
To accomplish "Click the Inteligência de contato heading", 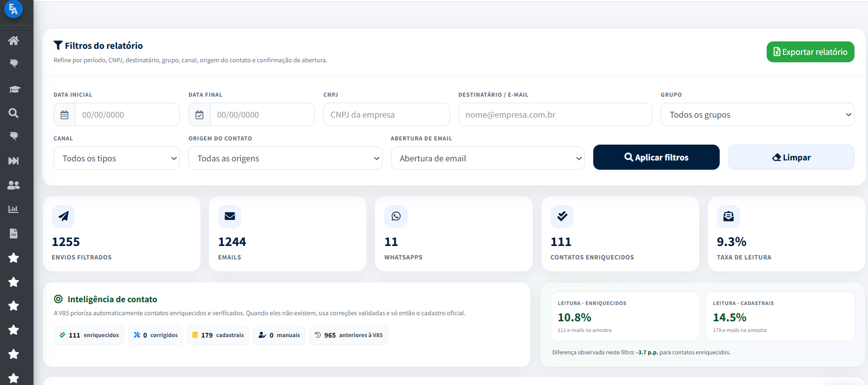I will click(112, 299).
